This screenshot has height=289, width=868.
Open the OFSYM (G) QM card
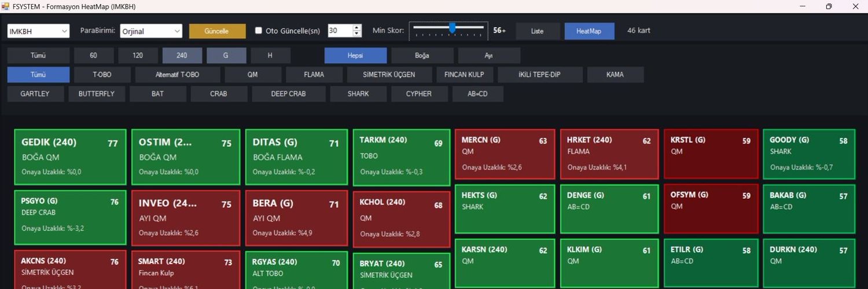tap(711, 208)
